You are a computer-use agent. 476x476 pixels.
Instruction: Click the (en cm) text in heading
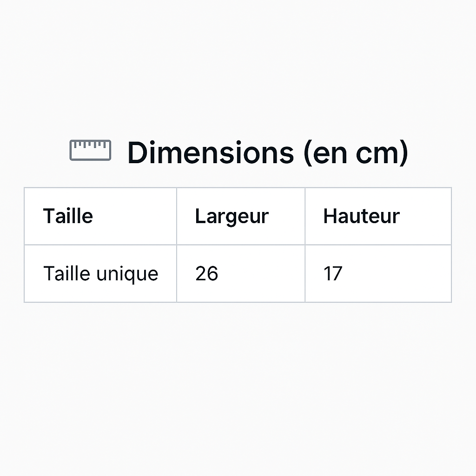[356, 153]
